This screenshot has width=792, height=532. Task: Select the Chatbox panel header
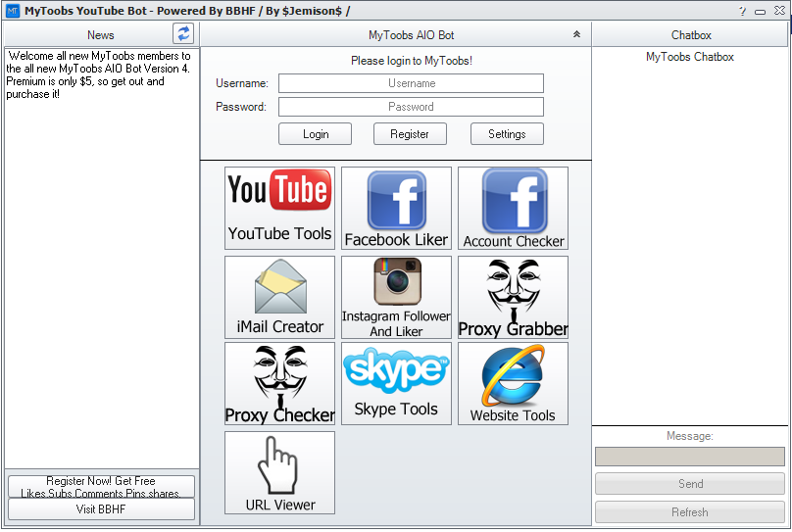click(x=689, y=35)
